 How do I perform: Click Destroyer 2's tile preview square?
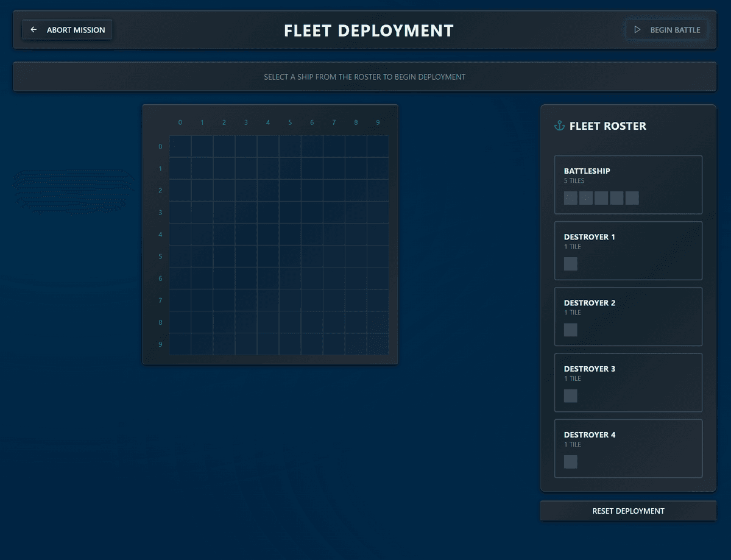[570, 330]
